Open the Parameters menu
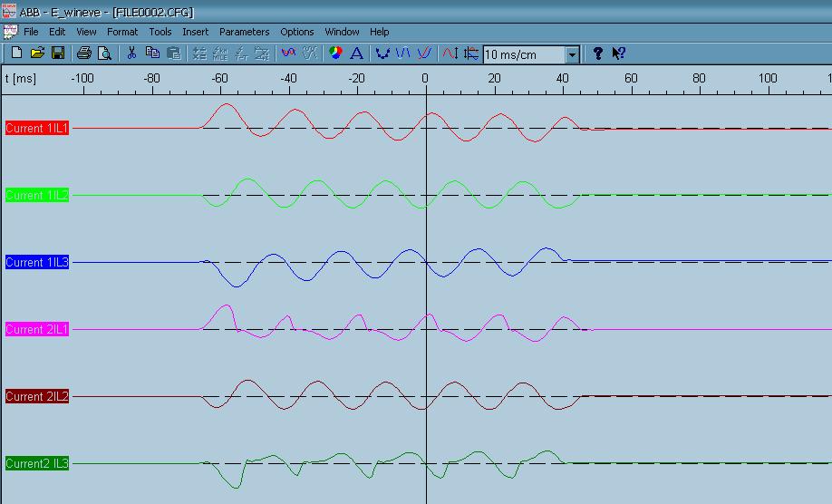The height and width of the screenshot is (504, 832). point(244,32)
